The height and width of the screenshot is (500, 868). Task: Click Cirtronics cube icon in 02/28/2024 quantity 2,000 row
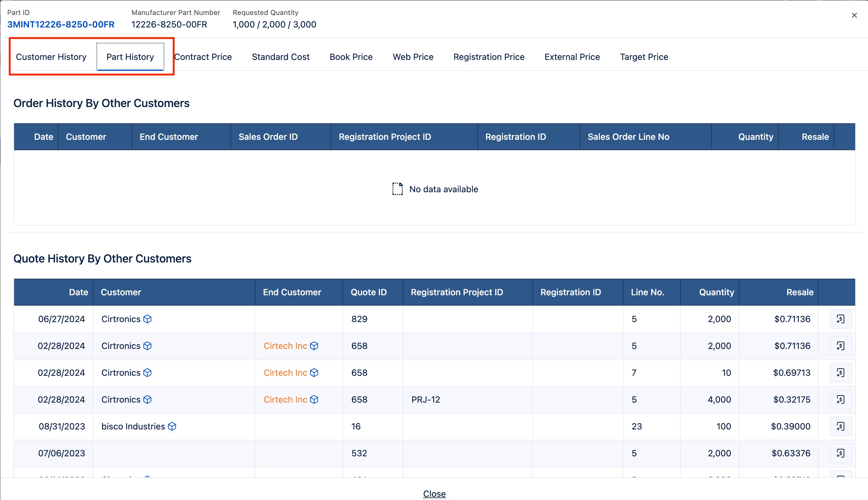point(147,346)
